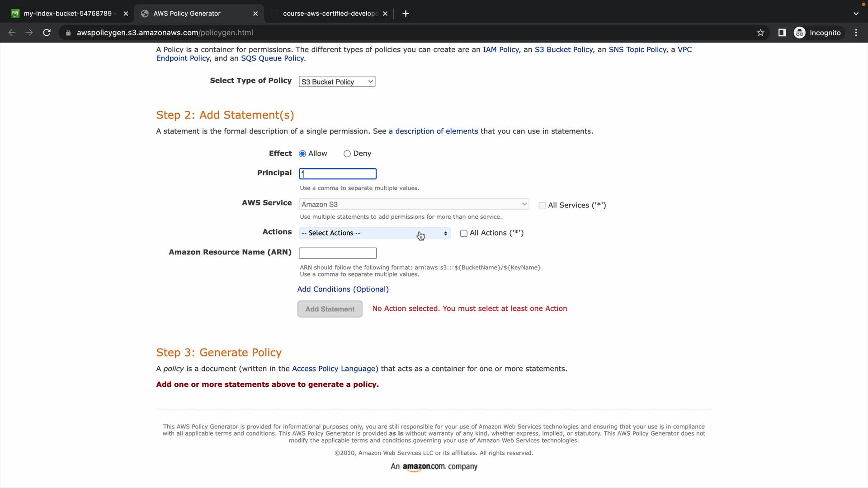The height and width of the screenshot is (488, 868).
Task: Open the Select Actions dropdown
Action: click(x=374, y=233)
